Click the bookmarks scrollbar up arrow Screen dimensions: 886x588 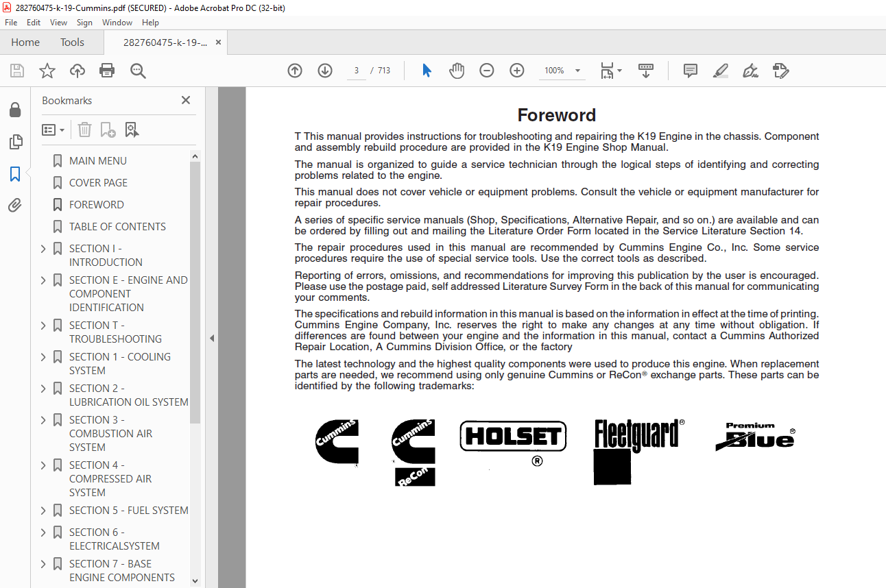(195, 156)
